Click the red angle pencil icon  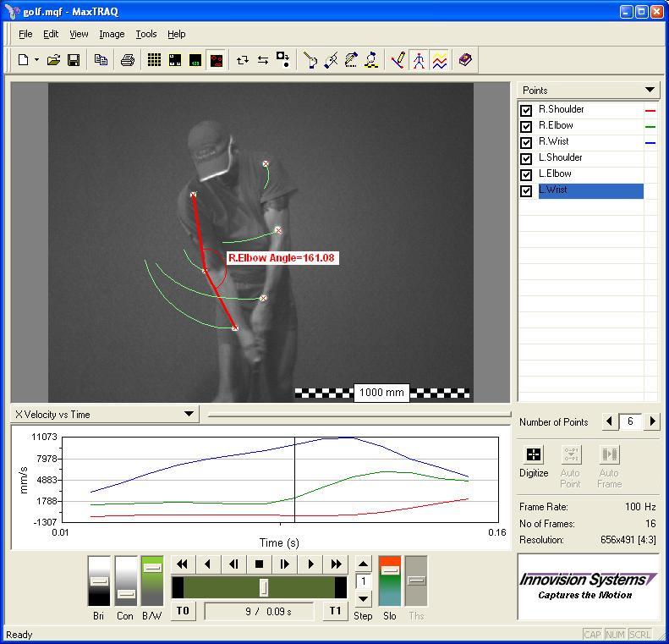398,60
